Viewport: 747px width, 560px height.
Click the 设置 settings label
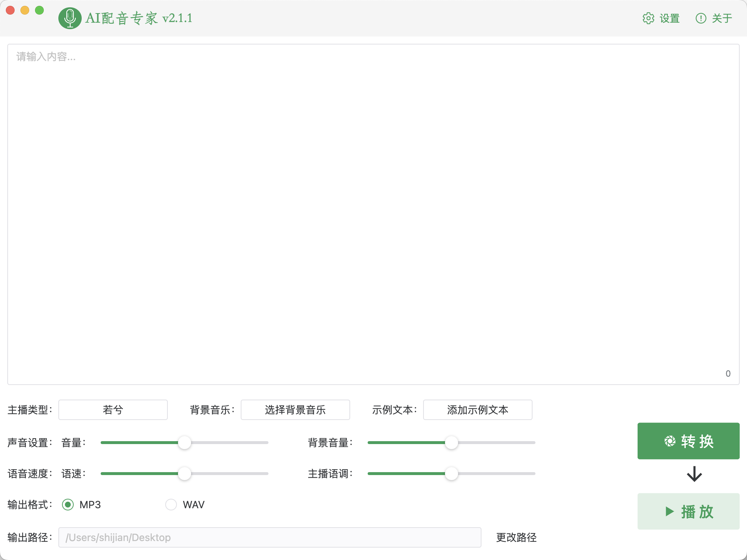point(669,18)
